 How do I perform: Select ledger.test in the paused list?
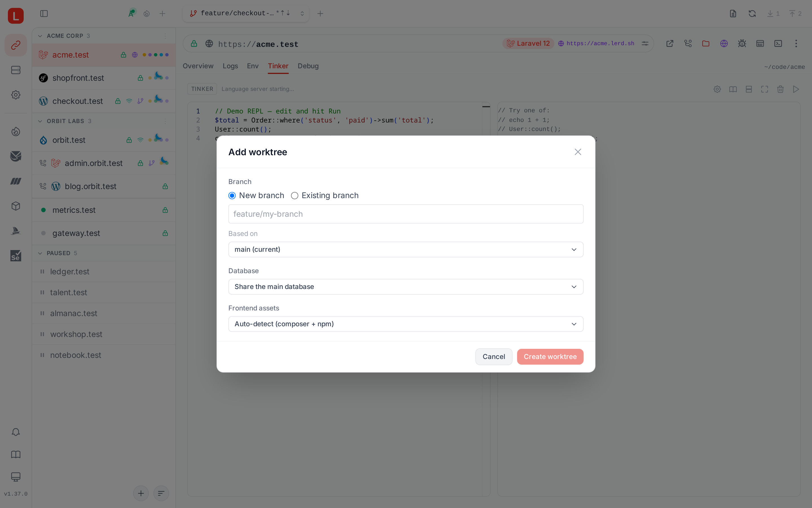coord(104,271)
